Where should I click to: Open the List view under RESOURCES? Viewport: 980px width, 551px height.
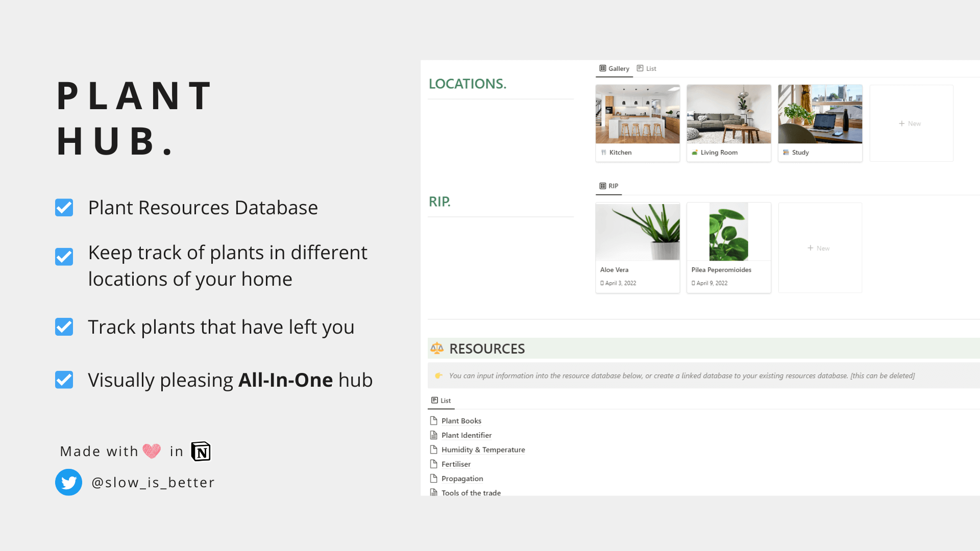click(440, 400)
